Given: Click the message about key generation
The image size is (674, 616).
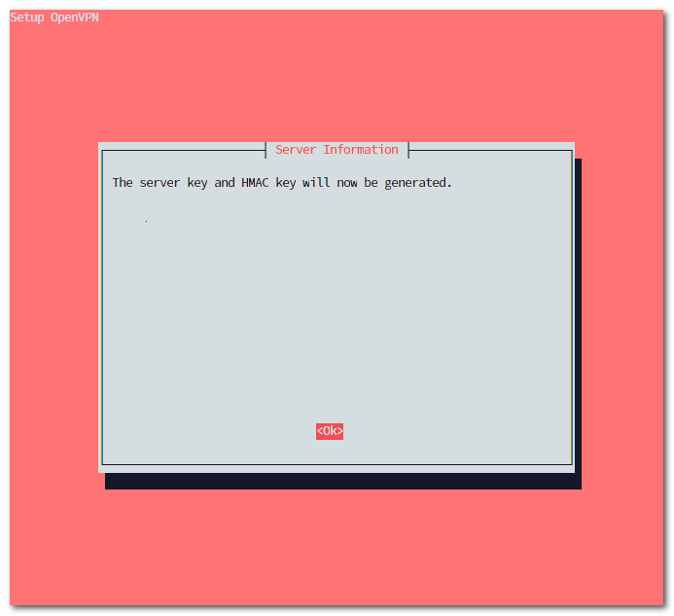Looking at the screenshot, I should pyautogui.click(x=282, y=183).
